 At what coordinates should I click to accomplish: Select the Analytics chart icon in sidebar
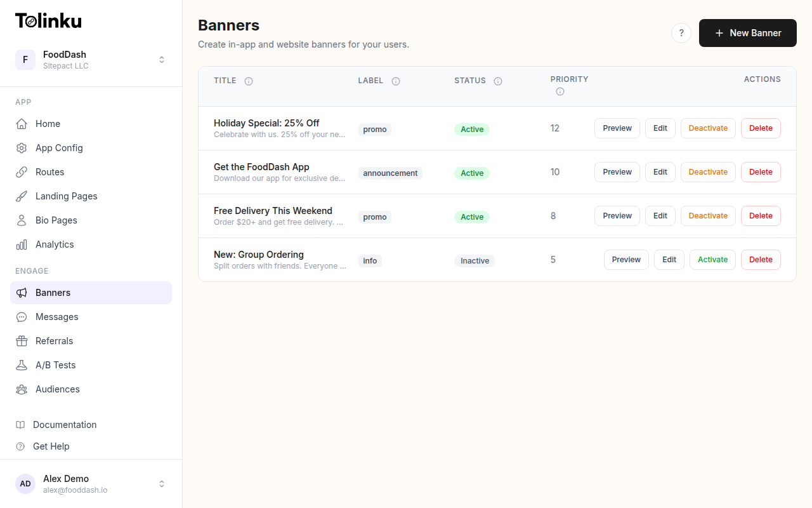pyautogui.click(x=21, y=244)
